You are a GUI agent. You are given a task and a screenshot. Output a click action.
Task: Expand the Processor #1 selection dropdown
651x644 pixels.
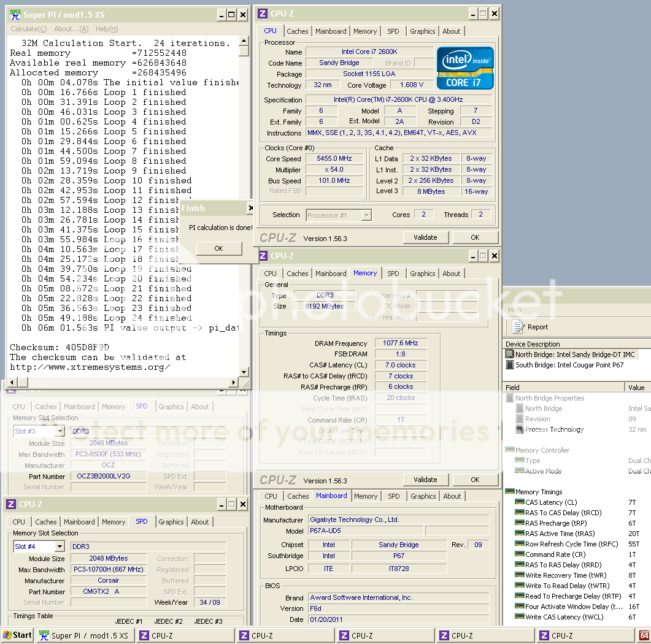click(366, 215)
